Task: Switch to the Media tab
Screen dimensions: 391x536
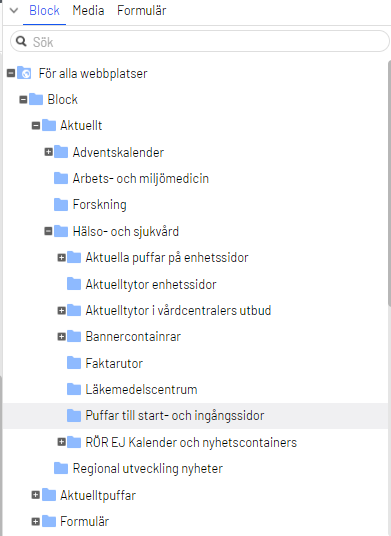Action: (x=88, y=11)
